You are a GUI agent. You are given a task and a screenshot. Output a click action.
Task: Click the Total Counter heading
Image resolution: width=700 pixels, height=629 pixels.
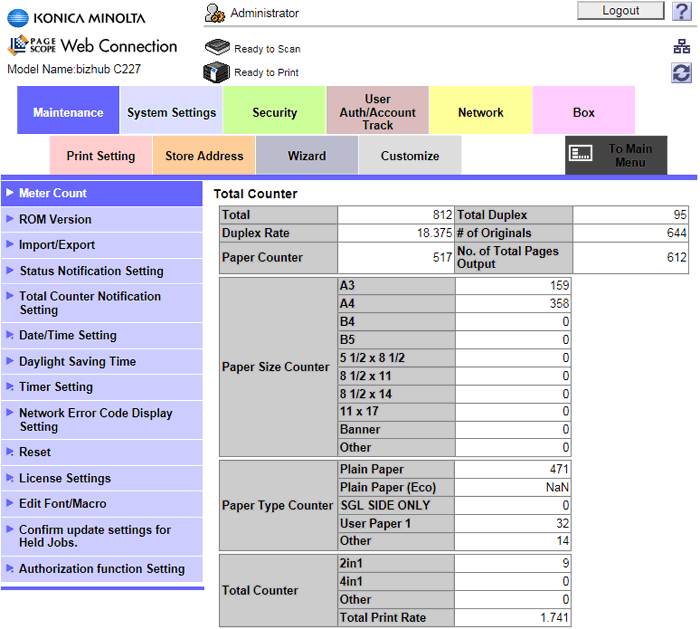[255, 194]
